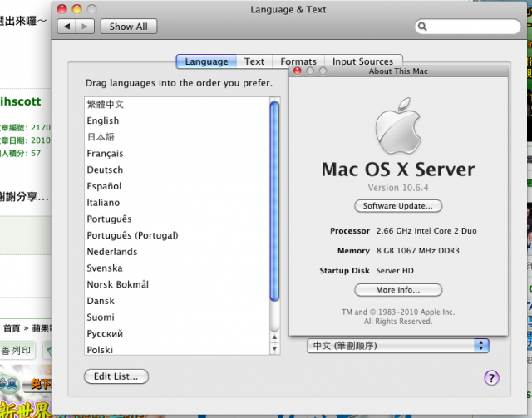Click the Show All button
Viewport: 532px width, 418px height.
click(129, 27)
